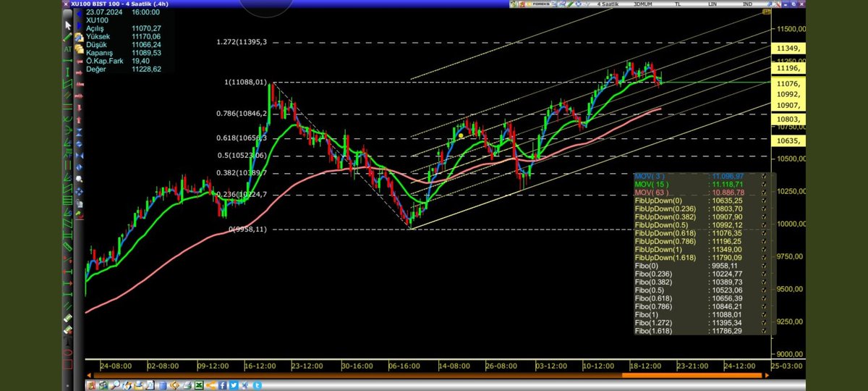Open the yellow folder icon in left toolbar
Screen dimensions: 868x391
pyautogui.click(x=80, y=37)
